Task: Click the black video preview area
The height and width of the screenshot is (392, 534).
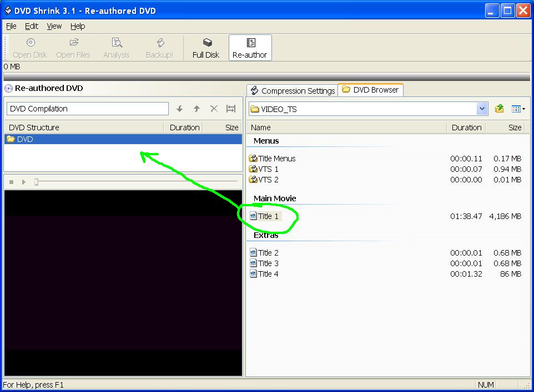Action: [x=123, y=283]
